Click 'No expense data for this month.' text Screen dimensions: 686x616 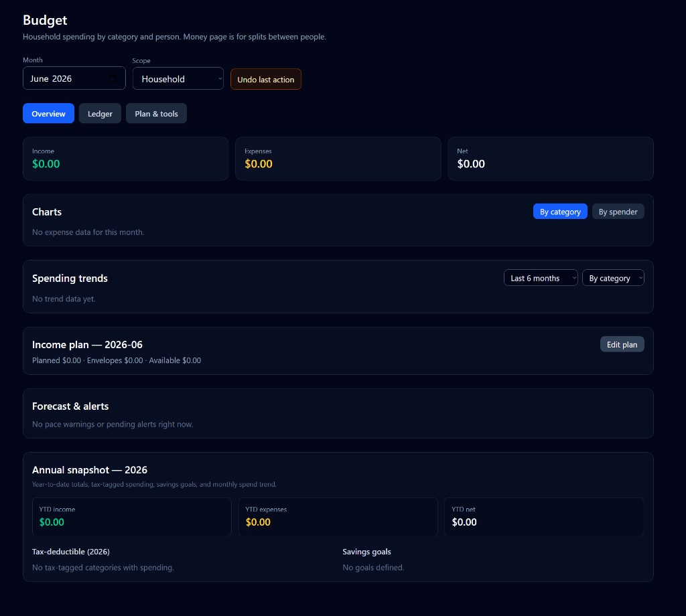(x=88, y=232)
